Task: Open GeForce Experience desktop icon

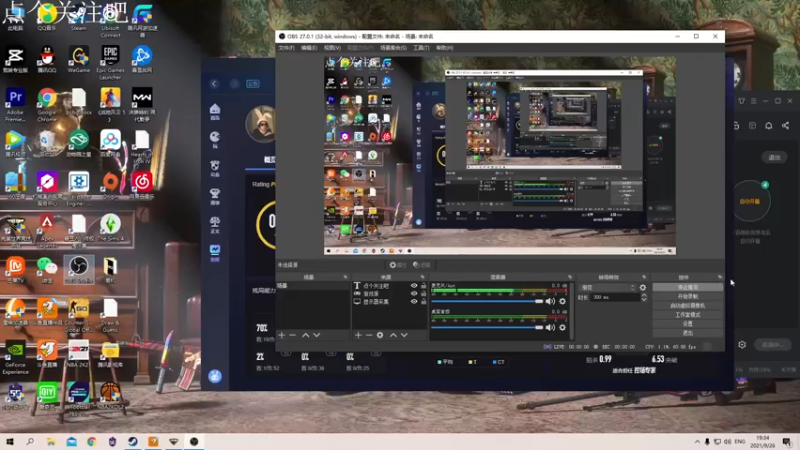Action: (x=15, y=357)
